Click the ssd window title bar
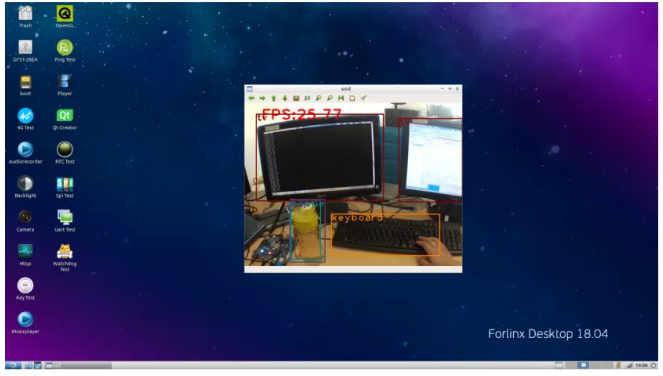This screenshot has height=376, width=663. (x=345, y=89)
